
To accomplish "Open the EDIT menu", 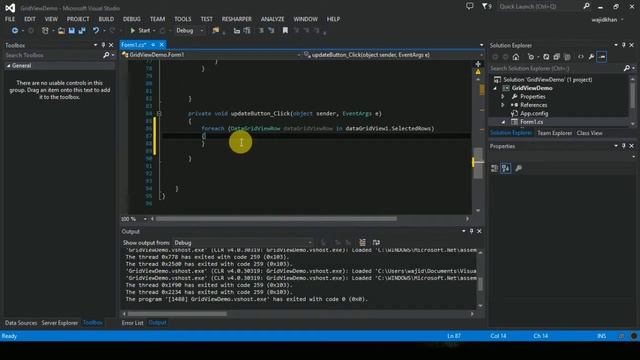I will pos(30,19).
